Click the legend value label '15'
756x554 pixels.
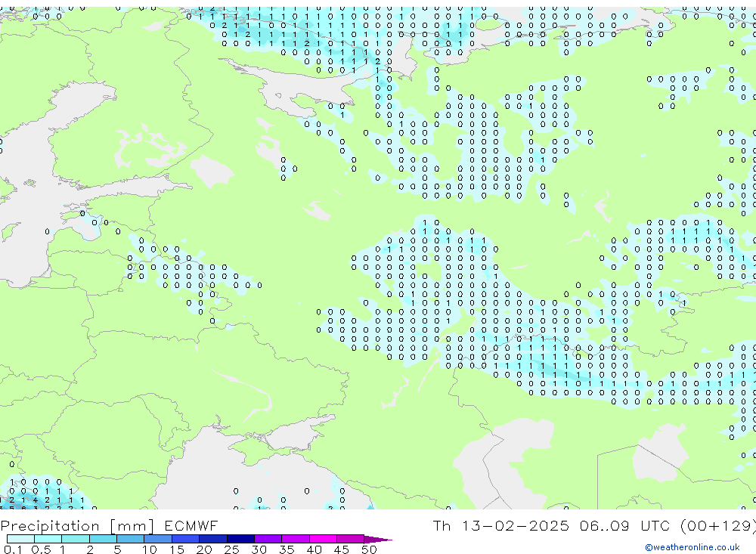pos(177,549)
